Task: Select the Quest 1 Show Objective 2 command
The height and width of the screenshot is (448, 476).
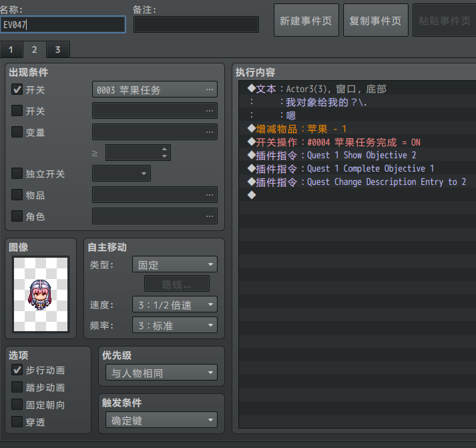Action: [357, 156]
